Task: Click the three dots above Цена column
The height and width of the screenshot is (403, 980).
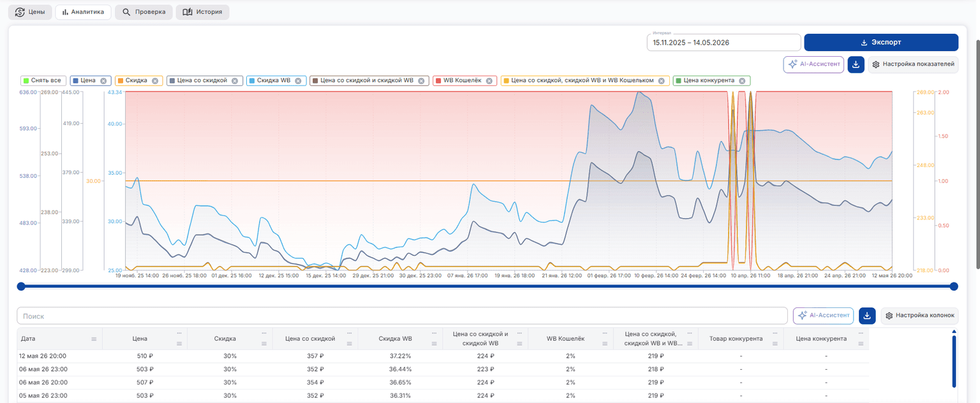Action: pos(179,333)
